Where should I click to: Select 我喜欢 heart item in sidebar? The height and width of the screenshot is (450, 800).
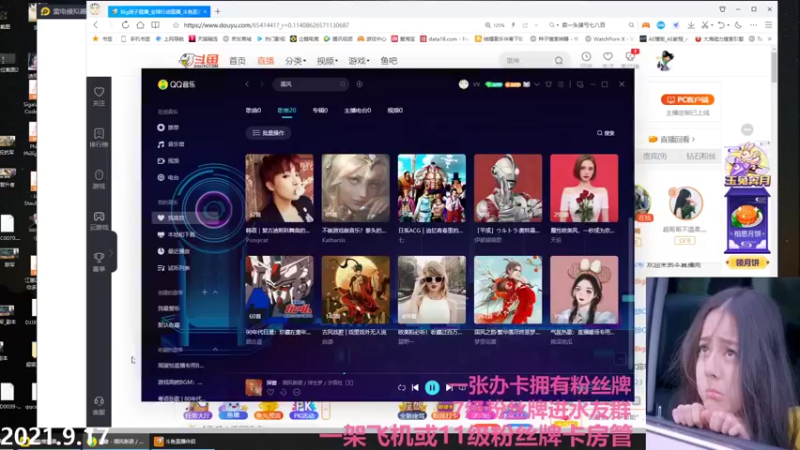[171, 218]
